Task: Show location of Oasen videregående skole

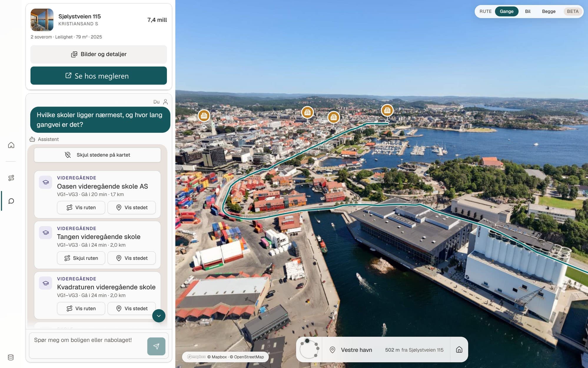Action: [x=132, y=208]
